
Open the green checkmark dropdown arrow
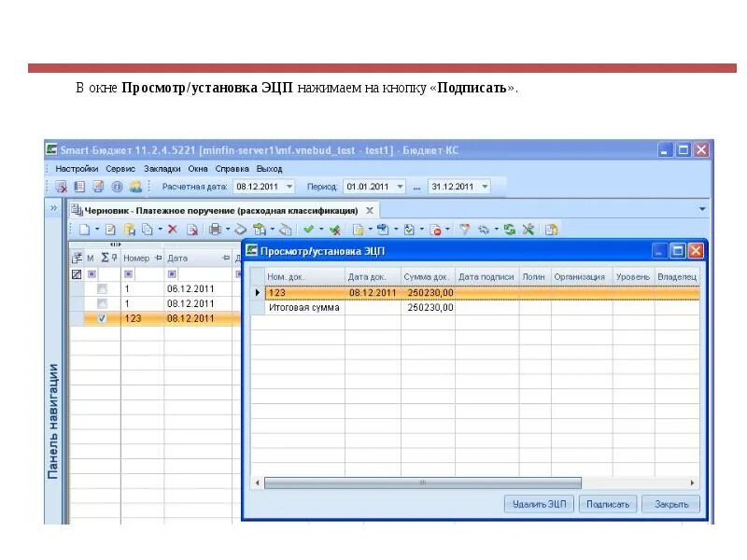coord(321,230)
